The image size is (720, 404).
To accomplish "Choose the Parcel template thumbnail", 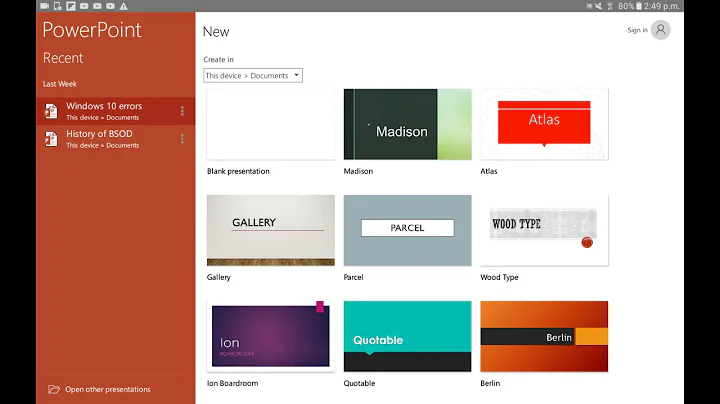I will click(407, 230).
